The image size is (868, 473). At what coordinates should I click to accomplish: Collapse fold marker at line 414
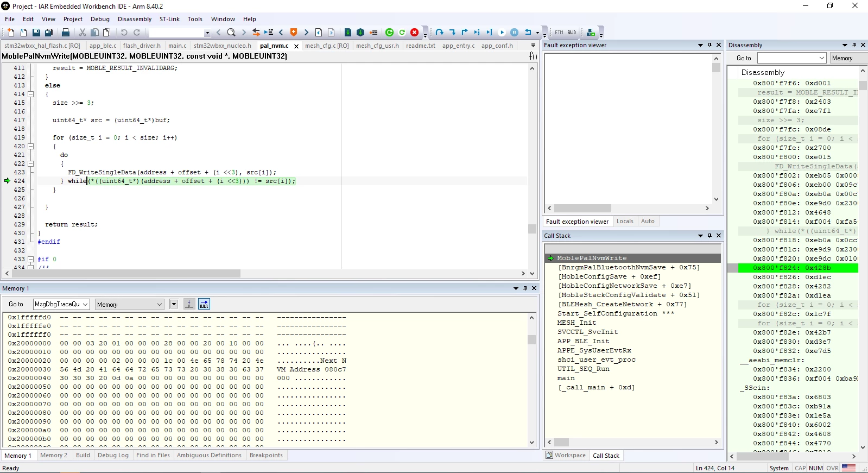pos(31,94)
